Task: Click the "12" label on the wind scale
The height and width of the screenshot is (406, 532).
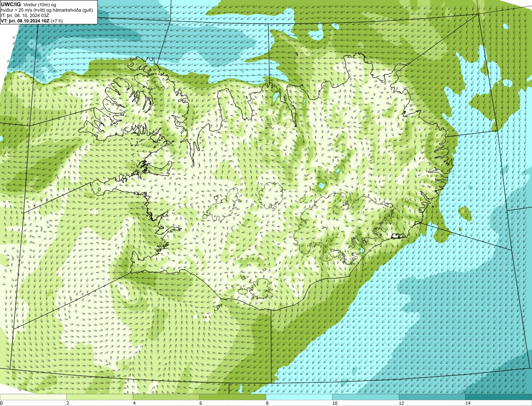Action: click(401, 403)
